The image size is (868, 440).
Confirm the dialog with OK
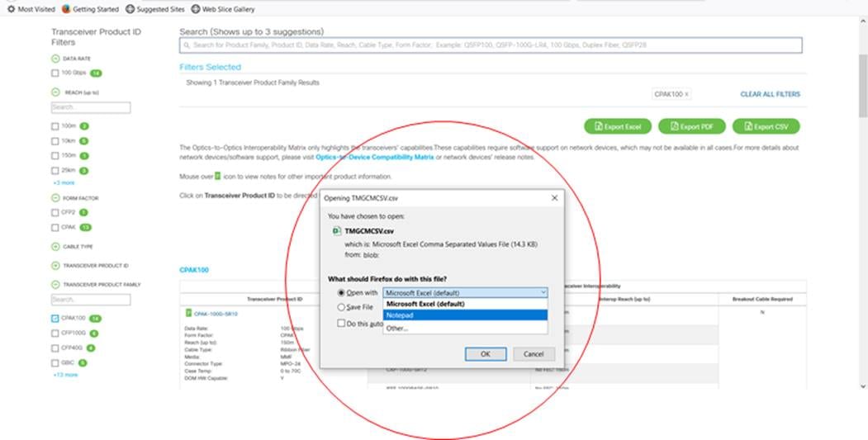tap(486, 354)
